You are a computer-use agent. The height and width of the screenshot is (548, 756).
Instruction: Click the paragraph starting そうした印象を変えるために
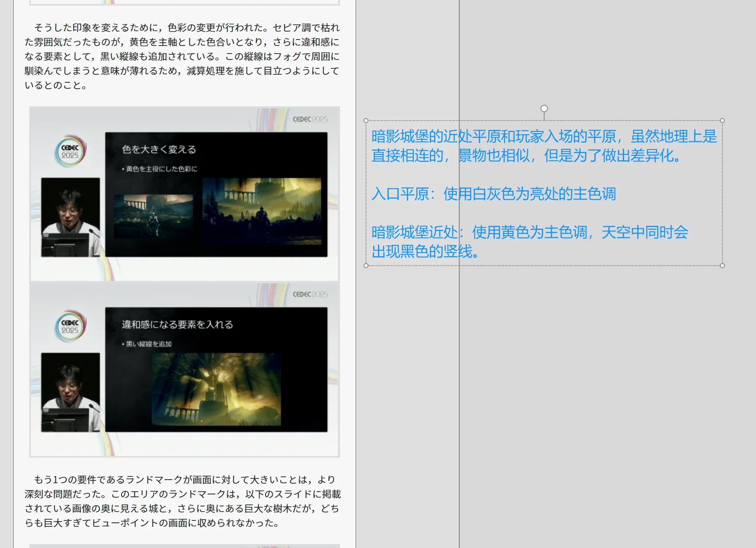(182, 56)
